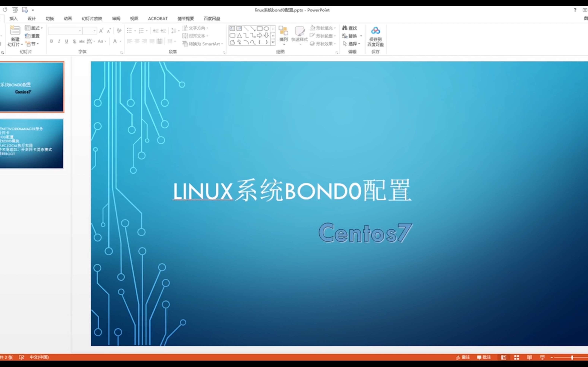Select the triangle shape
The width and height of the screenshot is (588, 367).
pos(239,35)
